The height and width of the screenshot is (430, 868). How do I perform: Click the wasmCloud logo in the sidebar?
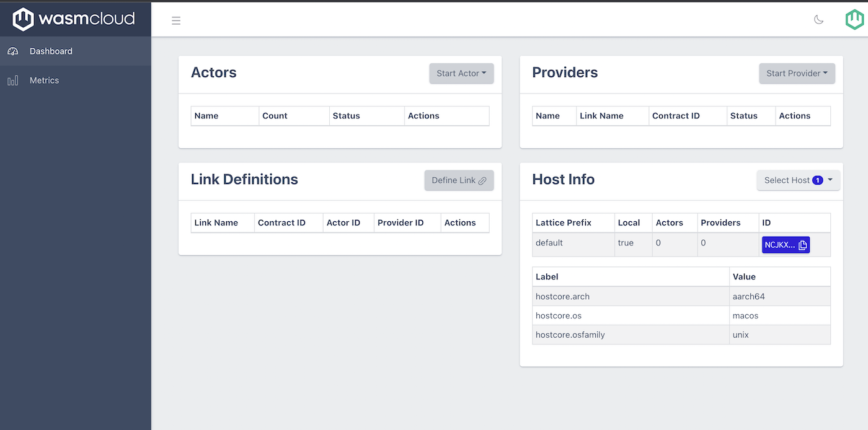74,19
